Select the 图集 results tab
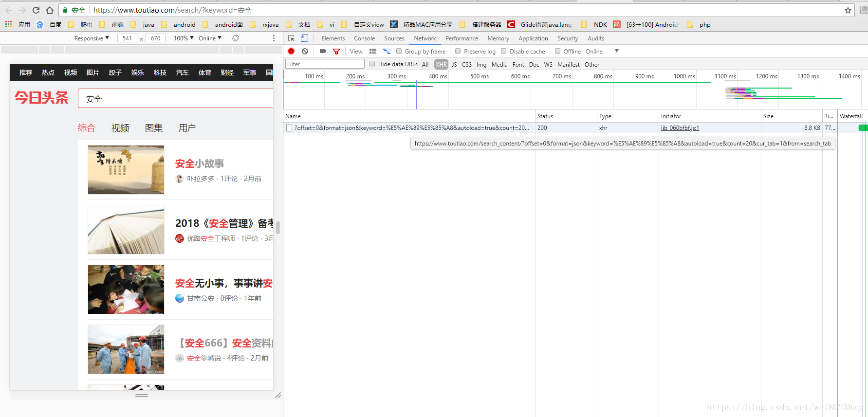This screenshot has height=417, width=868. 154,128
